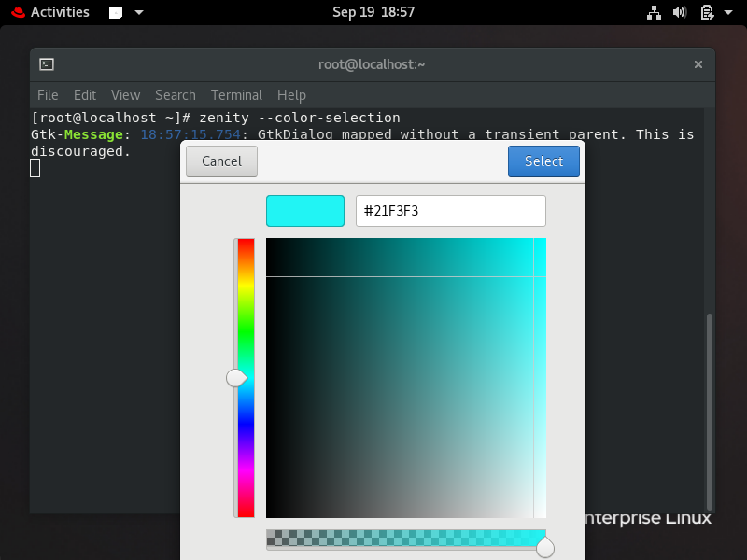This screenshot has height=560, width=747.
Task: Click the 'zenity --color-selection' command text
Action: point(300,118)
